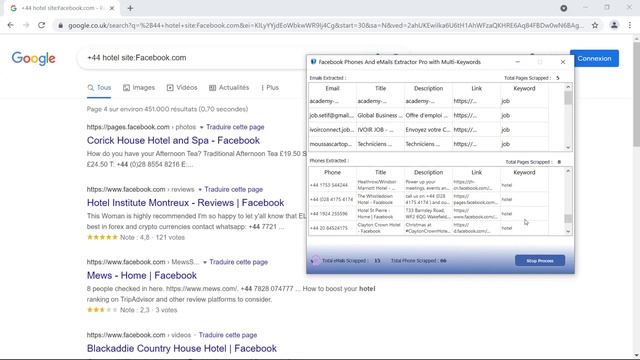
Task: Click the Title column header in the phones table
Action: pos(380,172)
